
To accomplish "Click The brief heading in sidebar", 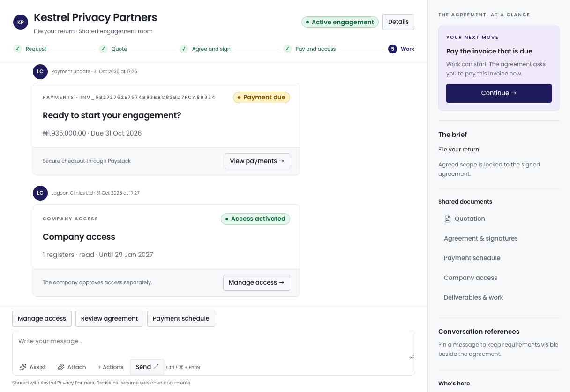I will [x=453, y=135].
